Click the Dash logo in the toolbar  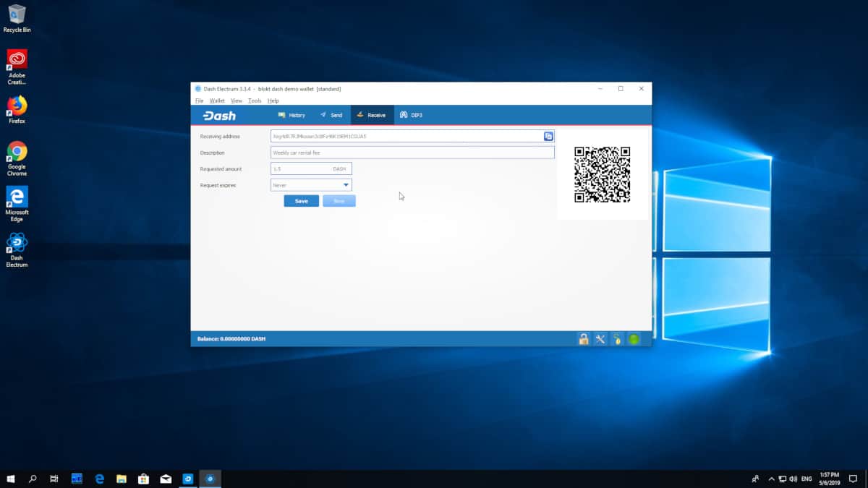[219, 116]
